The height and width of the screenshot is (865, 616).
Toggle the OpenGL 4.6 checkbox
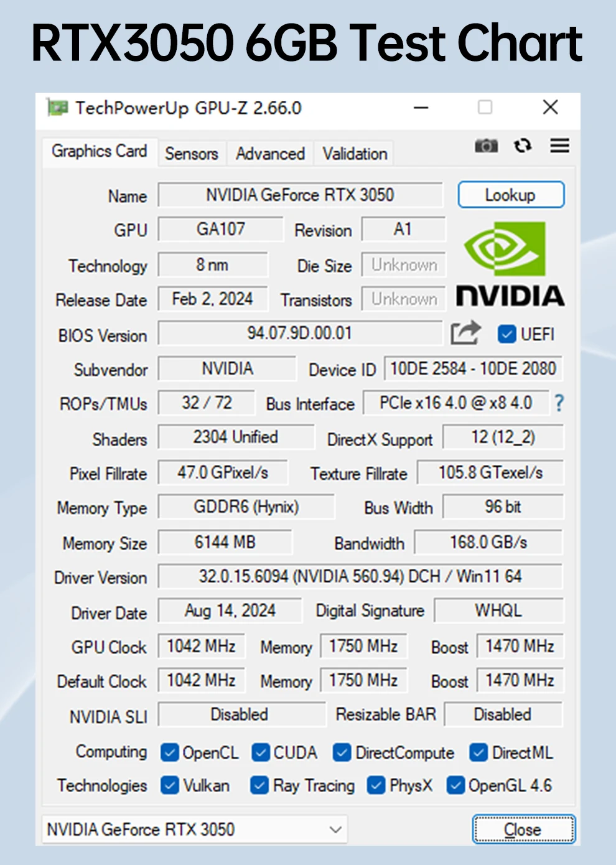click(456, 785)
